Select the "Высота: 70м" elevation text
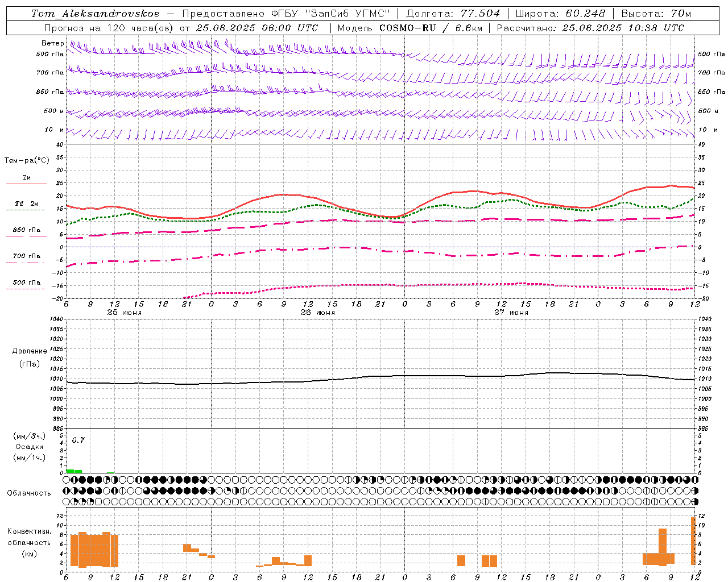The height and width of the screenshot is (582, 728). point(656,14)
